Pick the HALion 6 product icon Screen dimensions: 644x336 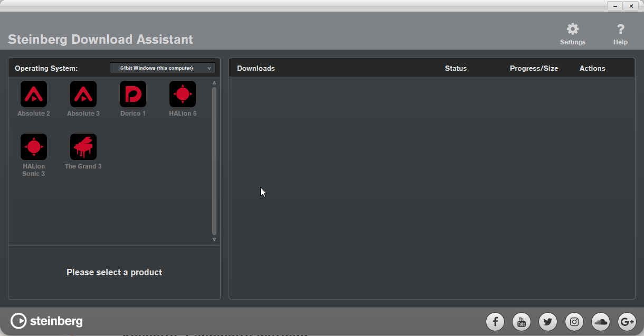[x=183, y=94]
